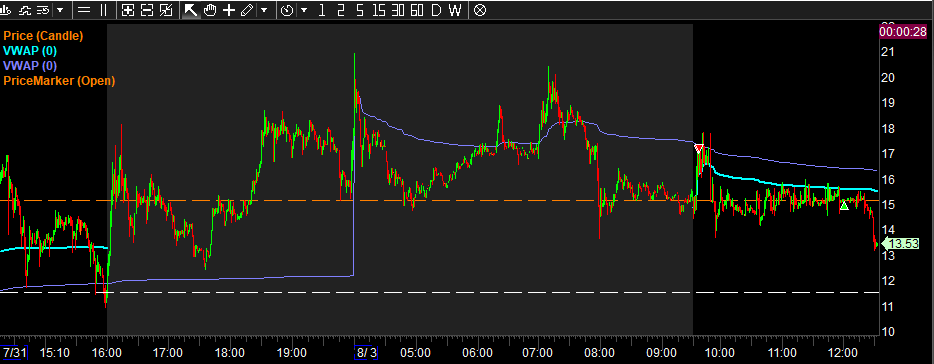Click the green up-triangle trade marker

[844, 206]
